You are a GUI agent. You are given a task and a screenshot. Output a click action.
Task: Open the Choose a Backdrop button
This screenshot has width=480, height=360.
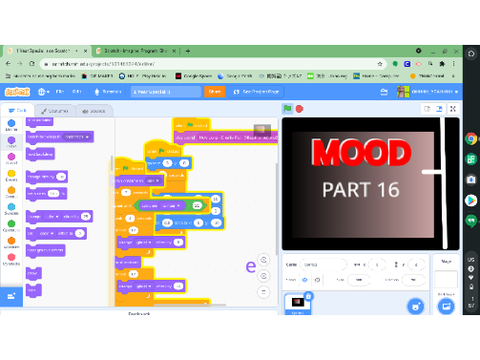[x=446, y=306]
